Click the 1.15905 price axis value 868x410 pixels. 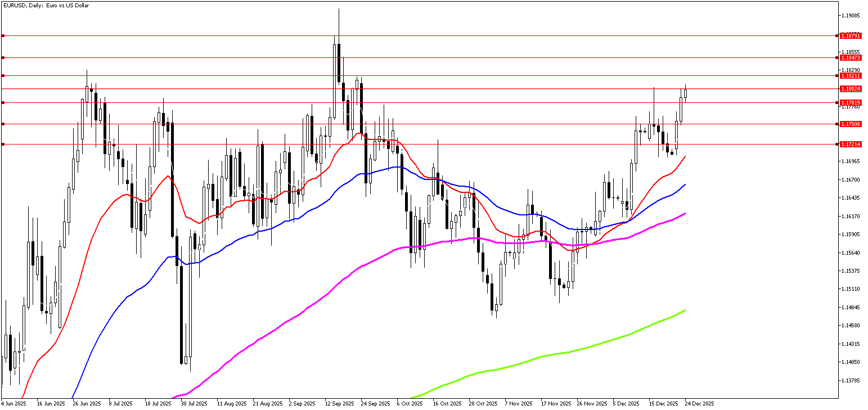pos(851,235)
